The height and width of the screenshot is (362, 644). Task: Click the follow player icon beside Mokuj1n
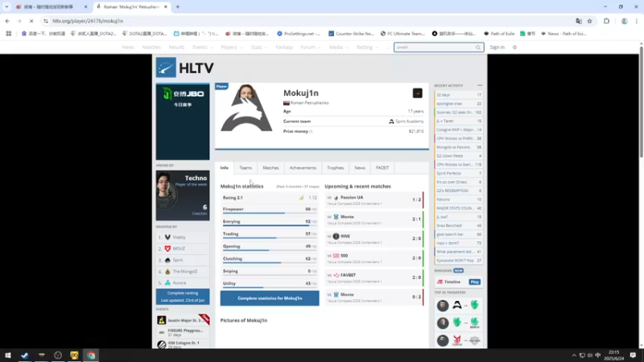click(x=417, y=93)
